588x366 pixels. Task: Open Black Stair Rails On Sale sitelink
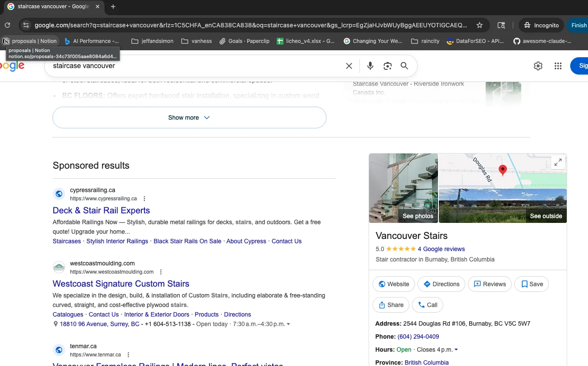[x=187, y=241]
